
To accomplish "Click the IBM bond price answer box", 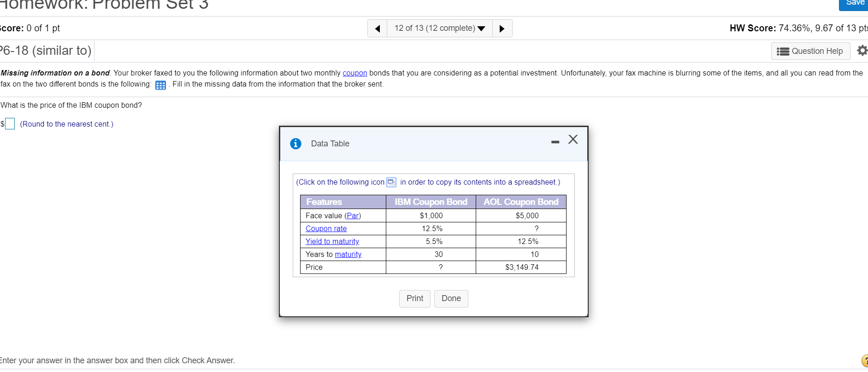I will (x=10, y=124).
